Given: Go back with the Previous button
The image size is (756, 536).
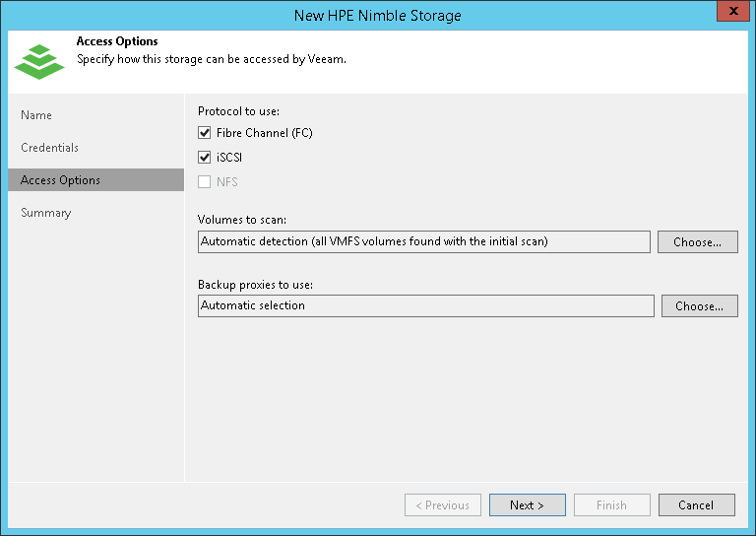Looking at the screenshot, I should click(443, 505).
